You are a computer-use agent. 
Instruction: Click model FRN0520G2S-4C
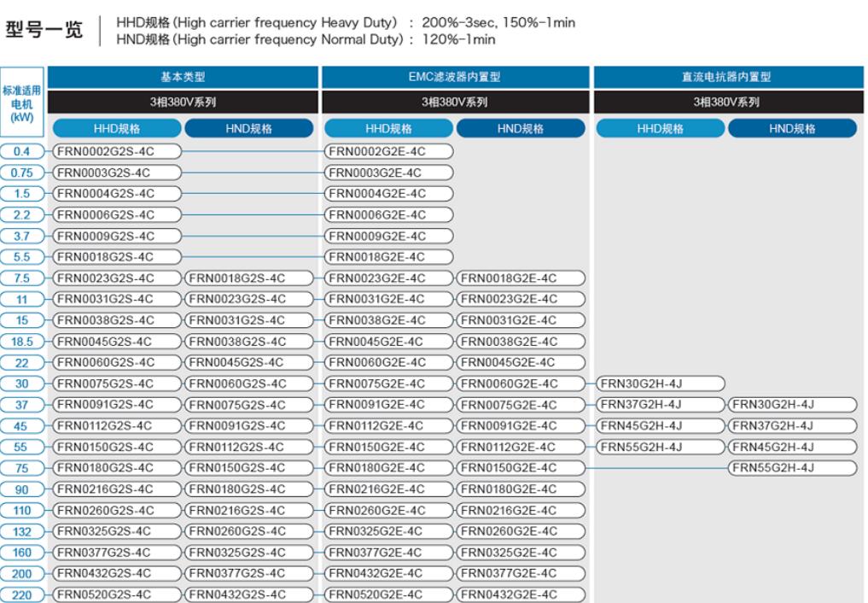[x=117, y=594]
